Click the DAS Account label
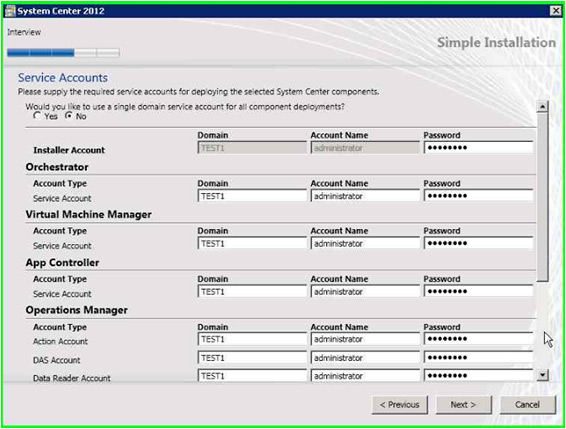 57,360
